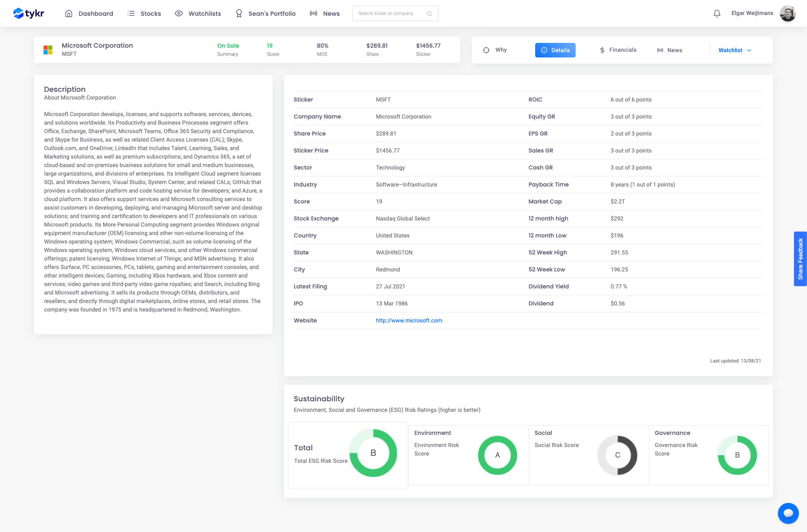807x532 pixels.
Task: Open the chat bubble widget
Action: [x=788, y=513]
